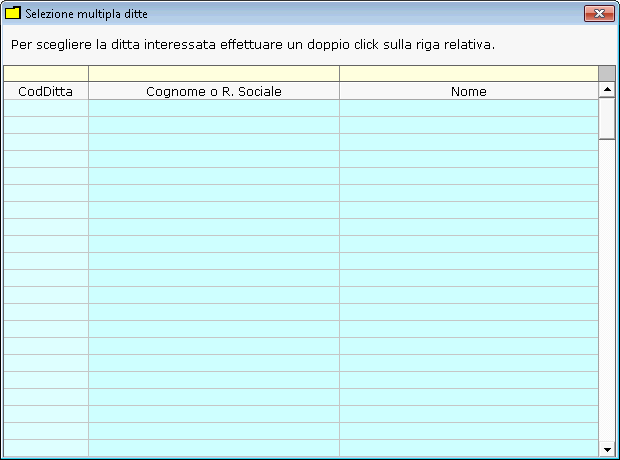
Task: Activate the yellow filter field above Nome
Action: 468,73
